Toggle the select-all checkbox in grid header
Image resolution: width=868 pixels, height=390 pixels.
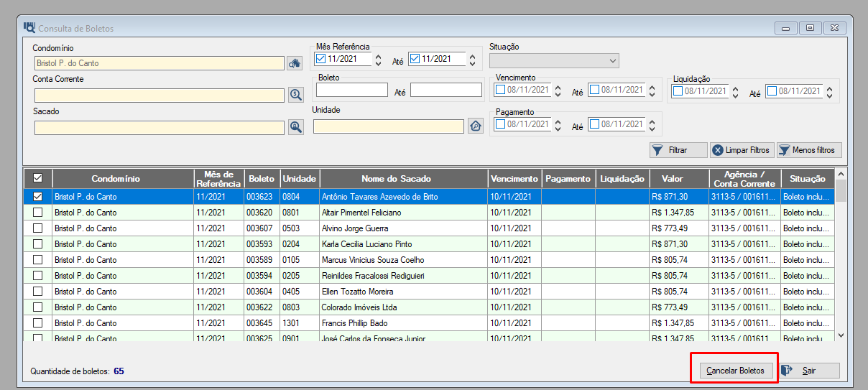coord(38,178)
